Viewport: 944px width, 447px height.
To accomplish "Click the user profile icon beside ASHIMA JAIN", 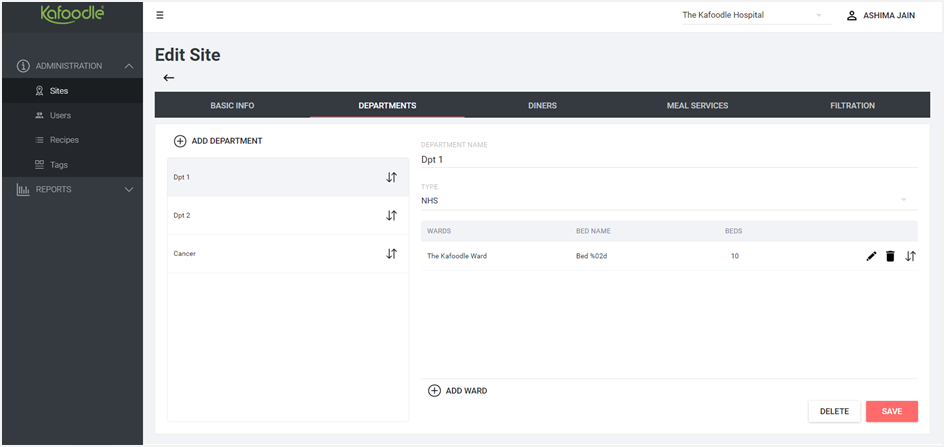I will click(x=851, y=16).
